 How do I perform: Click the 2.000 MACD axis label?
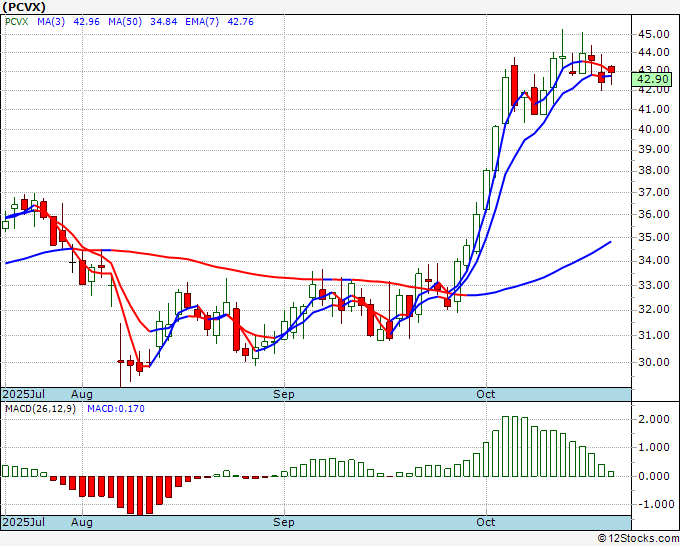[653, 420]
